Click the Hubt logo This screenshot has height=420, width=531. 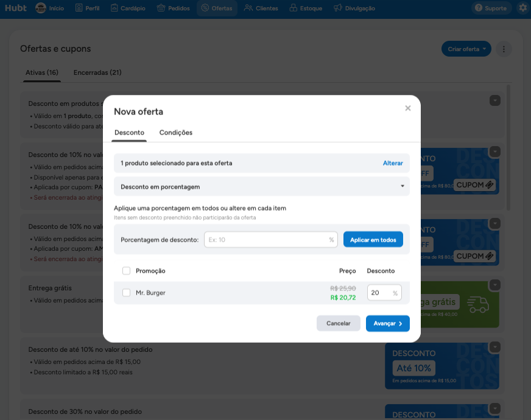click(x=16, y=8)
